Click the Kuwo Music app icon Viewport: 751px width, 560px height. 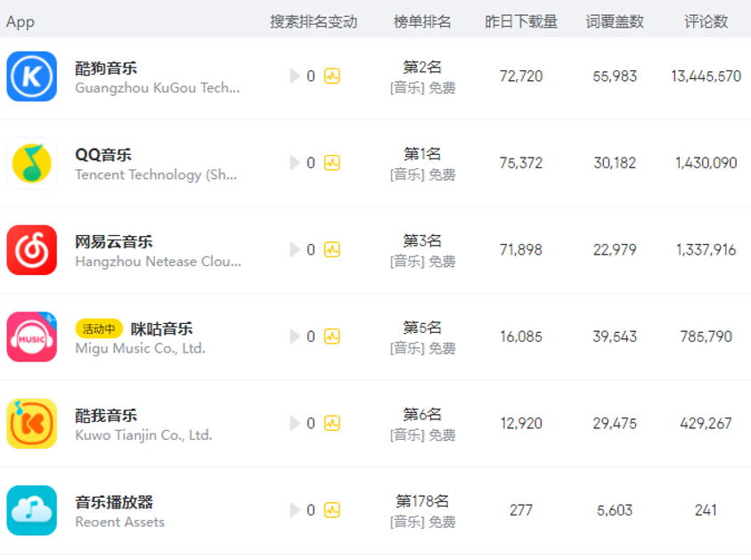[32, 424]
